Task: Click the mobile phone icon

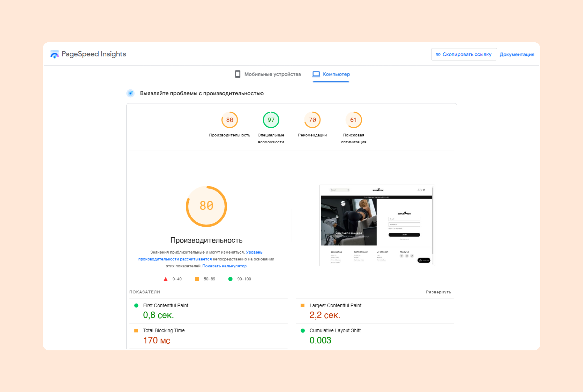Action: (x=238, y=74)
